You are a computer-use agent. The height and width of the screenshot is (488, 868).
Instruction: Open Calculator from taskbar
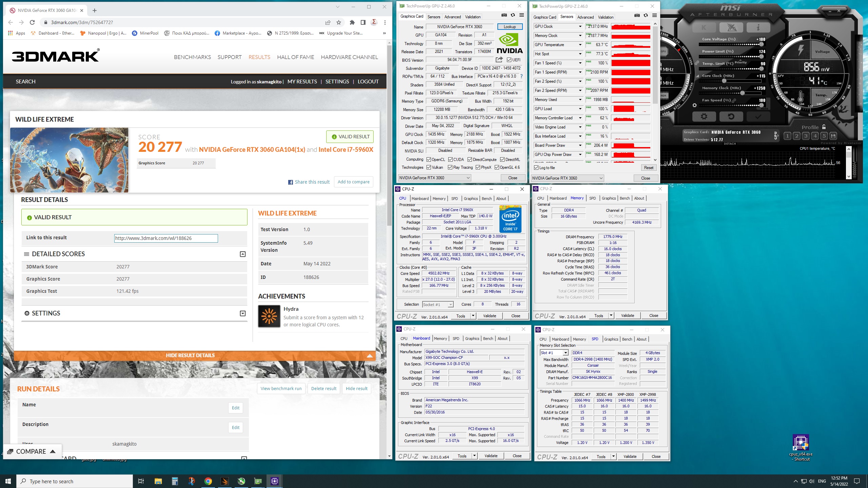point(175,481)
